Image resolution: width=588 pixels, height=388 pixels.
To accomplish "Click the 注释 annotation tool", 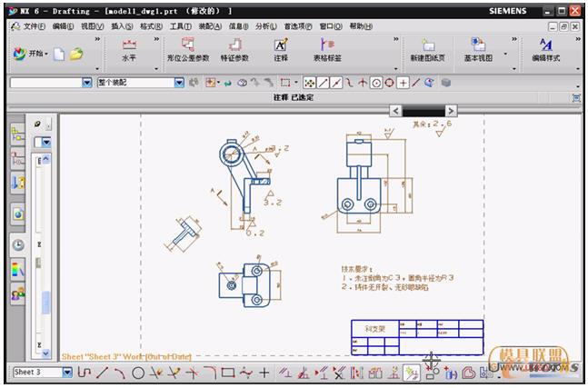I will point(281,49).
